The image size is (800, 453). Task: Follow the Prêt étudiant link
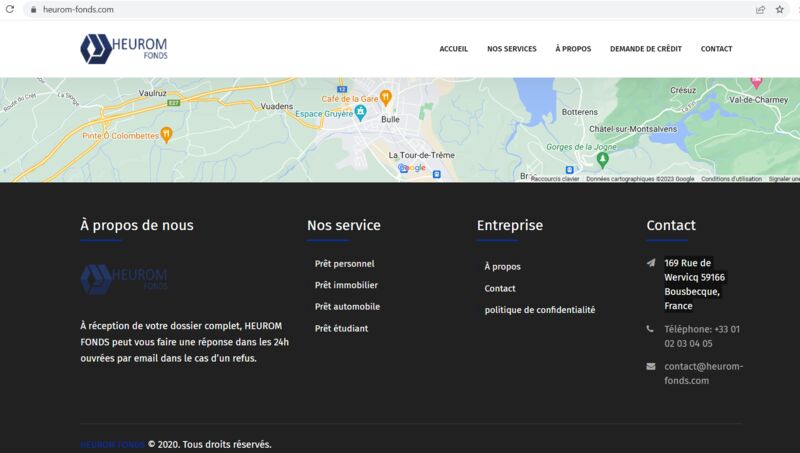(x=341, y=328)
